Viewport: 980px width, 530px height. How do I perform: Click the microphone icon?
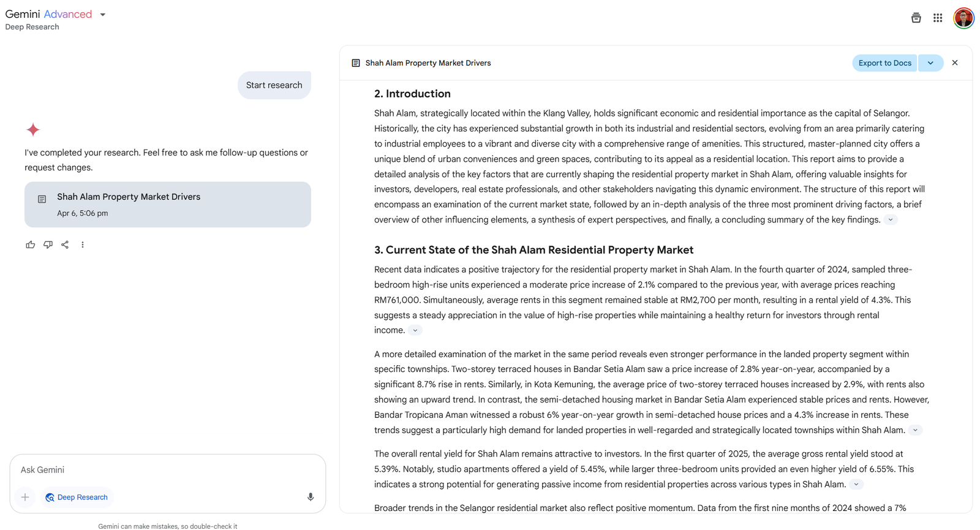[311, 497]
